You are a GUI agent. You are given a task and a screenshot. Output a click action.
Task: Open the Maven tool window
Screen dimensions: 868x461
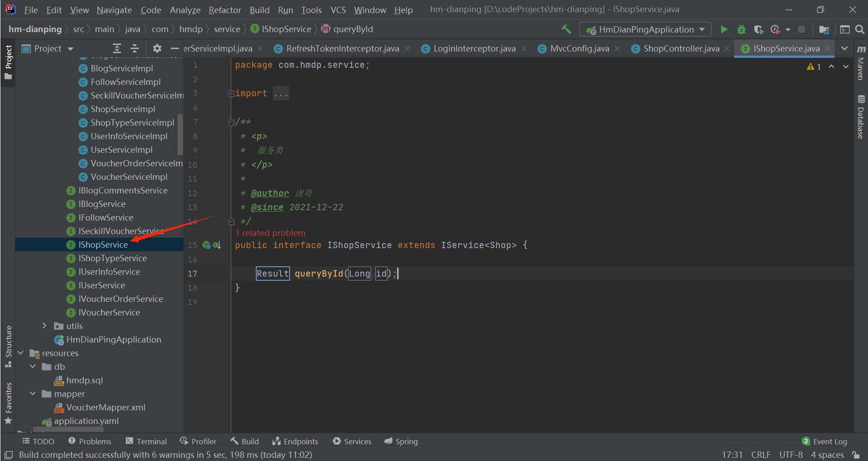click(x=861, y=63)
